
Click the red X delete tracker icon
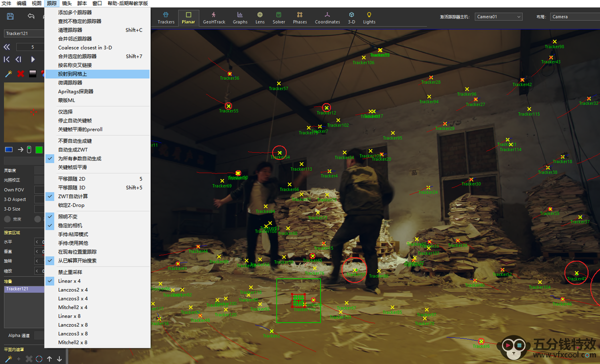tap(20, 73)
